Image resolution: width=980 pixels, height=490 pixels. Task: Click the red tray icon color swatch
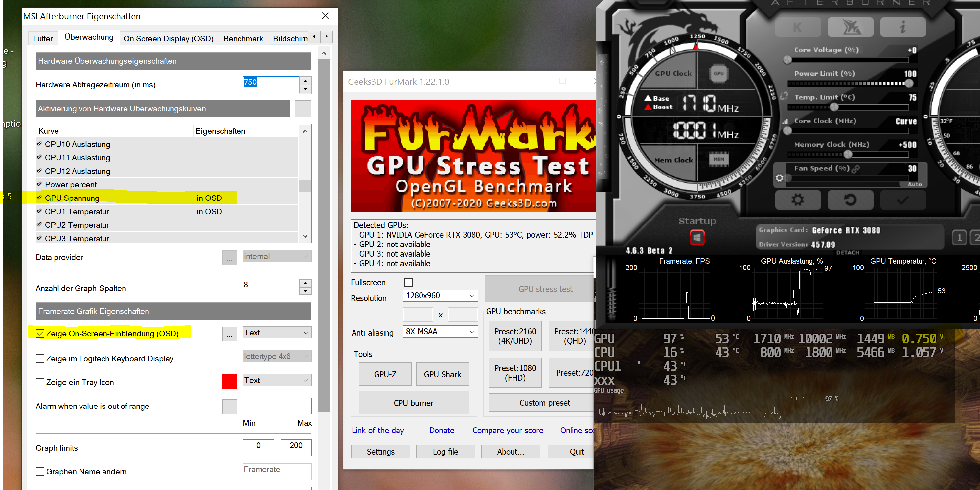[x=229, y=381]
